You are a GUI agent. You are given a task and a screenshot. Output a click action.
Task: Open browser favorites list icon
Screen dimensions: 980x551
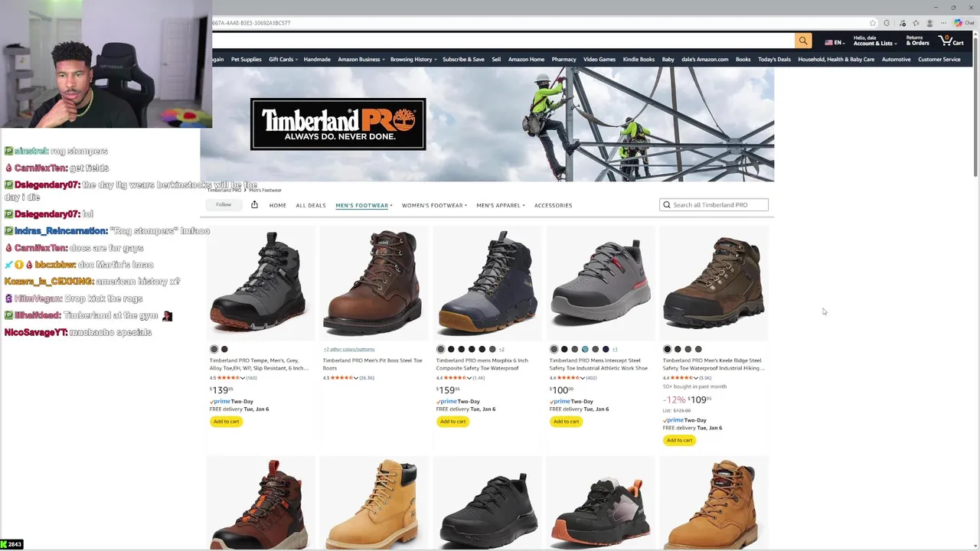(916, 23)
